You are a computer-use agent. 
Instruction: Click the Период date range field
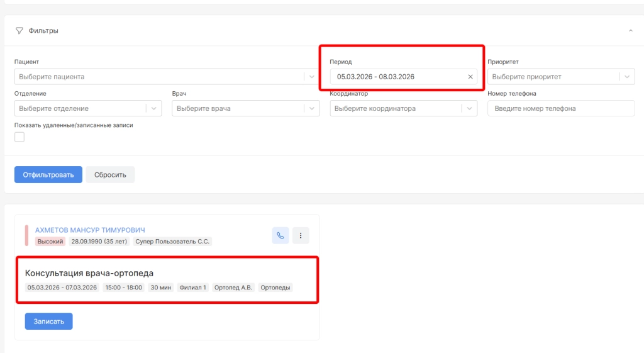(x=396, y=77)
